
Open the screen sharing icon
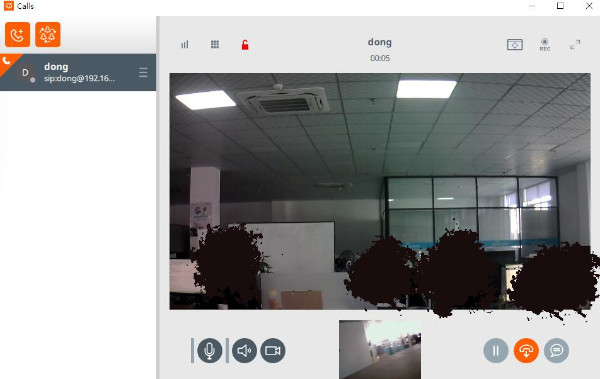pyautogui.click(x=515, y=45)
